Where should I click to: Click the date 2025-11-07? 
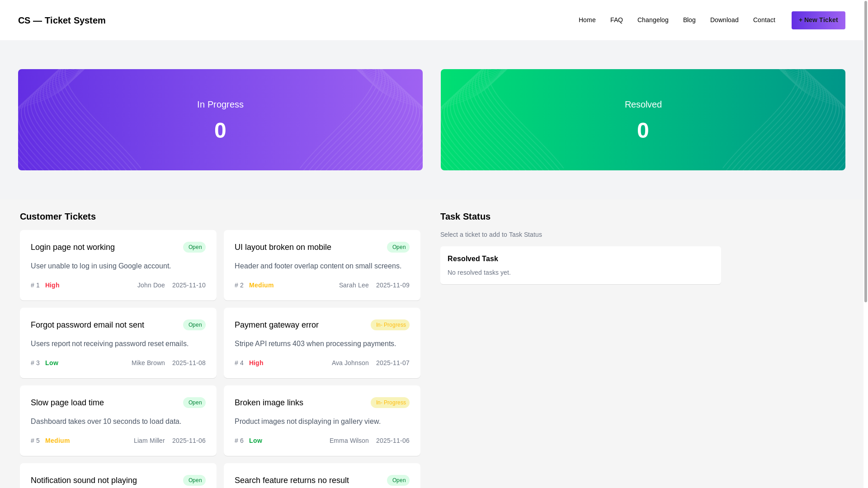point(393,363)
